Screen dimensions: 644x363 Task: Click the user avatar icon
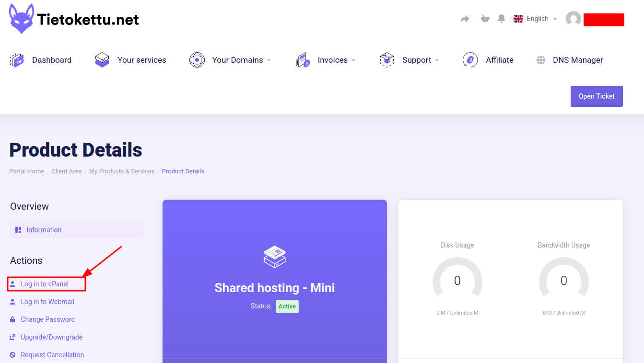[574, 19]
